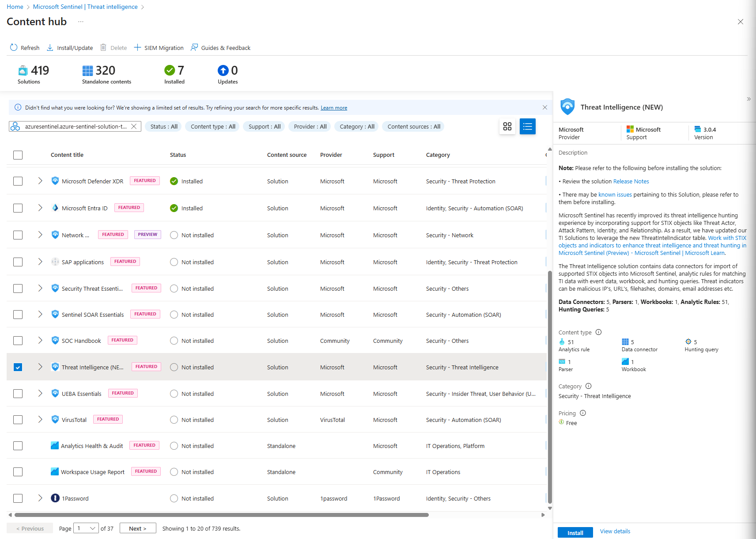Dismiss the limited results info banner
The image size is (756, 539).
point(545,107)
